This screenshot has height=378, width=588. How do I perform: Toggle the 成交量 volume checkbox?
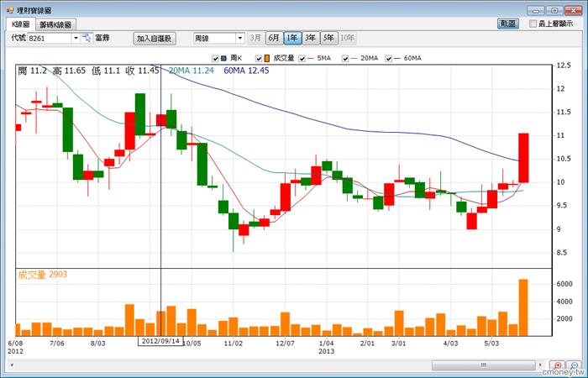(257, 58)
